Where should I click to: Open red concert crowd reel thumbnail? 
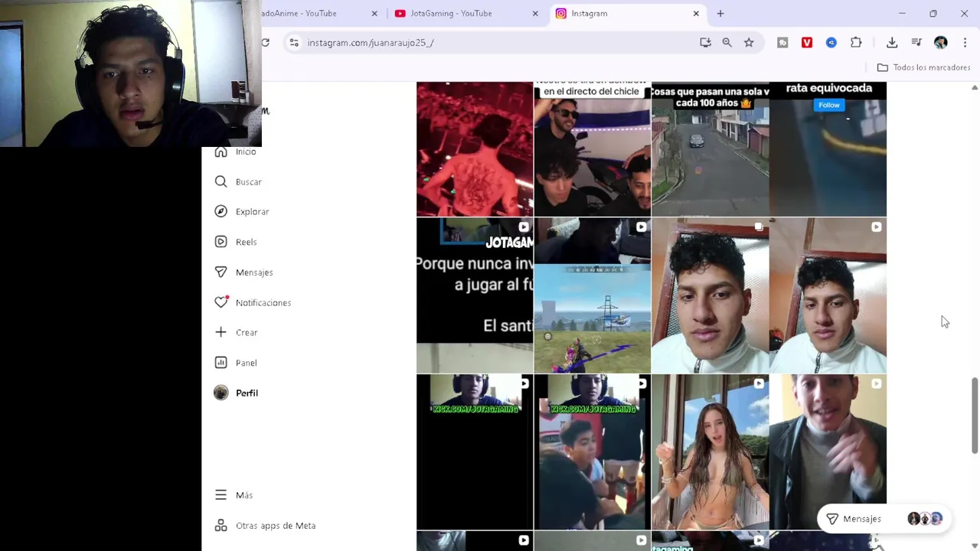(475, 149)
